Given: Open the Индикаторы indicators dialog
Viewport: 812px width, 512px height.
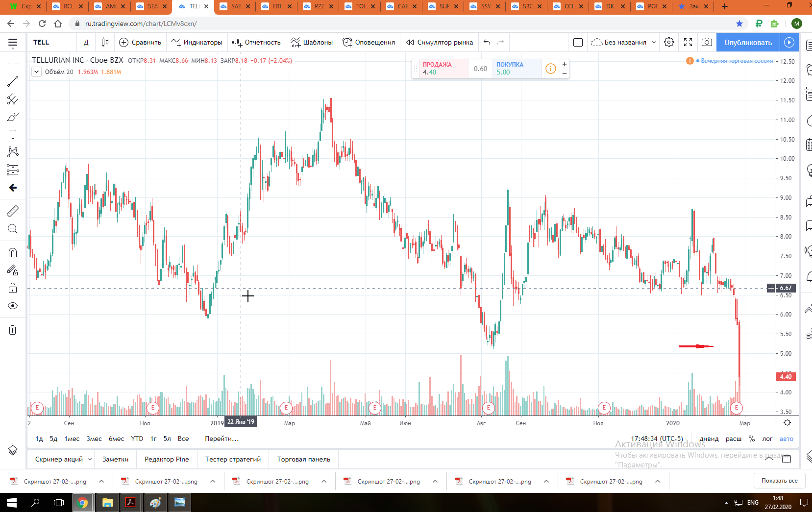Looking at the screenshot, I should (x=197, y=42).
